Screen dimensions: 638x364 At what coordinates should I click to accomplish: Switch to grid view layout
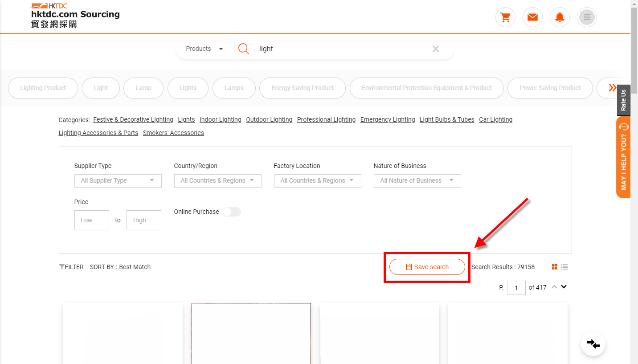[555, 267]
